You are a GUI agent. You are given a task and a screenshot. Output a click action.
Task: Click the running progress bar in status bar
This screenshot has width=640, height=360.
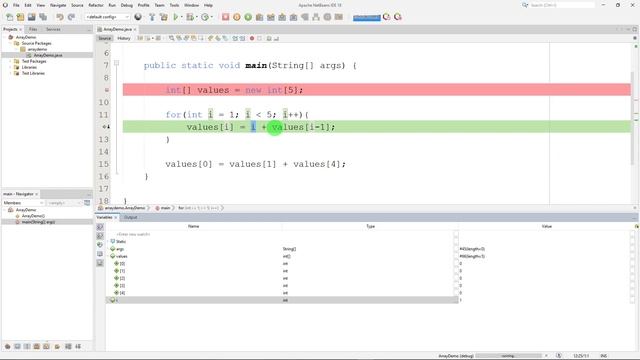508,356
